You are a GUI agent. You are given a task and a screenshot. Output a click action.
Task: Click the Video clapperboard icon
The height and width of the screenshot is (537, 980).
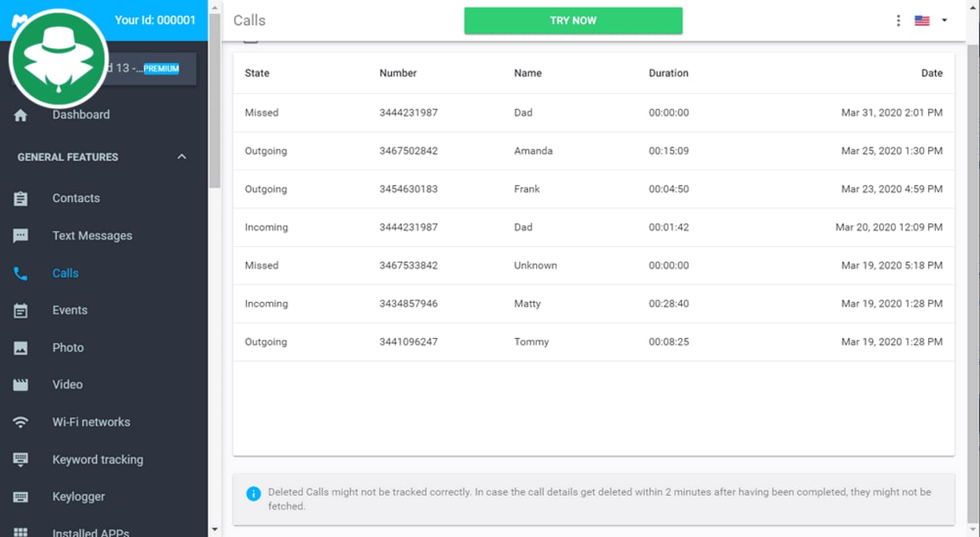[x=20, y=385]
